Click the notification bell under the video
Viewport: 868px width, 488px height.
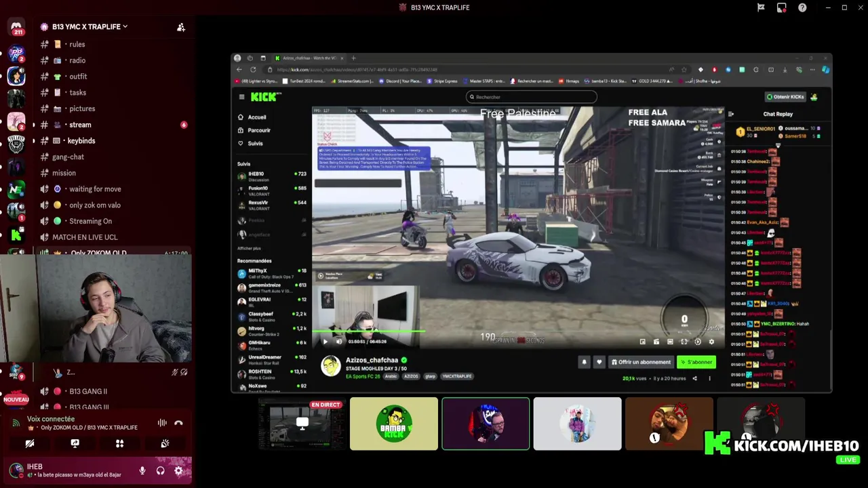click(584, 362)
